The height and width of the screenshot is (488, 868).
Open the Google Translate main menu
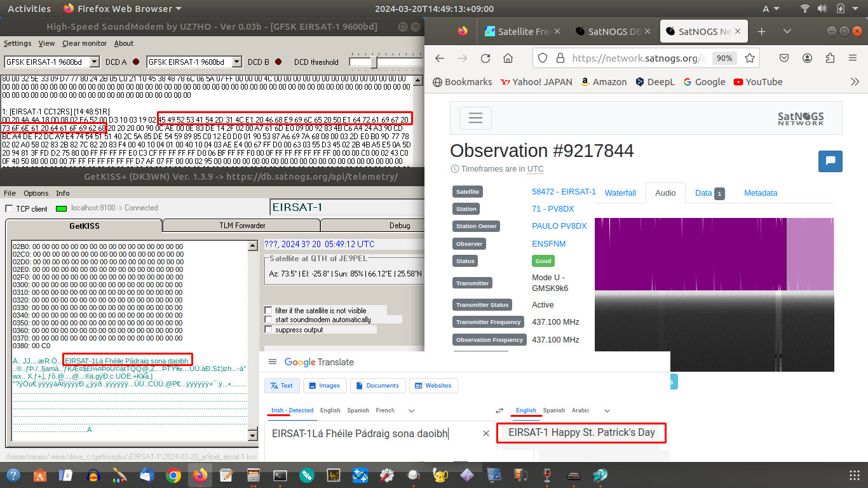click(x=273, y=362)
